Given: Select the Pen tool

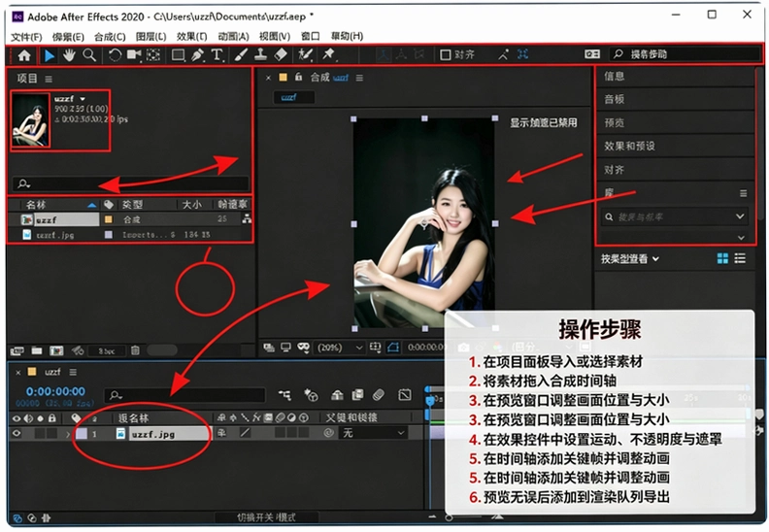Looking at the screenshot, I should [x=198, y=55].
